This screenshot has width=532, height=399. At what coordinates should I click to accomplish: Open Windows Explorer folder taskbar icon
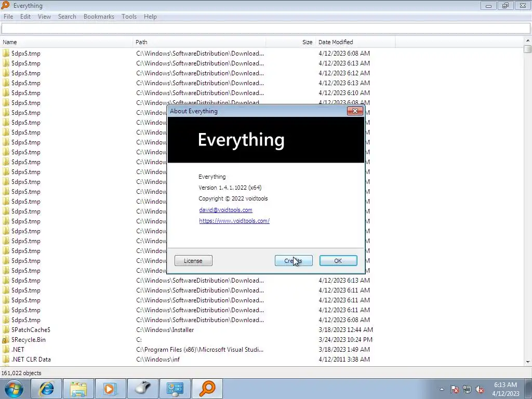[78, 389]
